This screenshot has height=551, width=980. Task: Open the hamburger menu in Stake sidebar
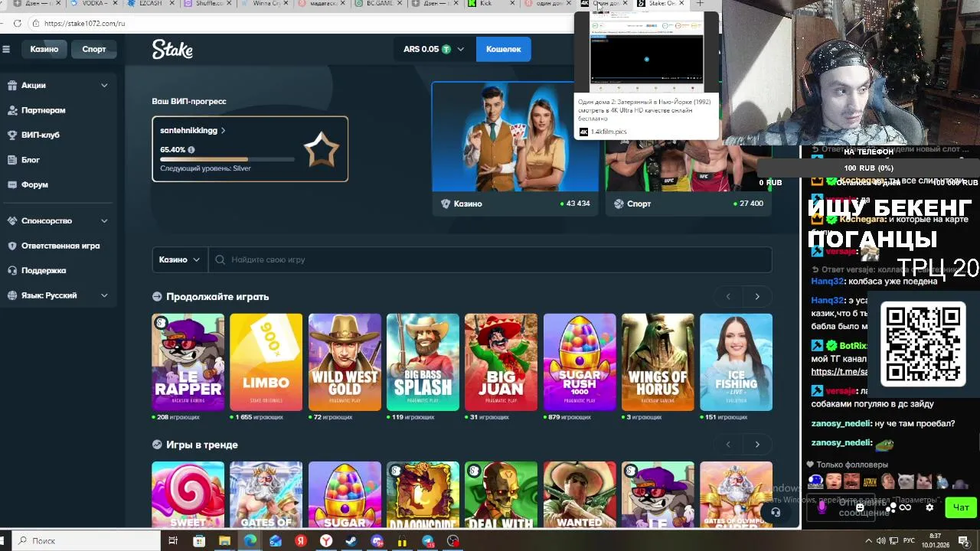pos(6,49)
